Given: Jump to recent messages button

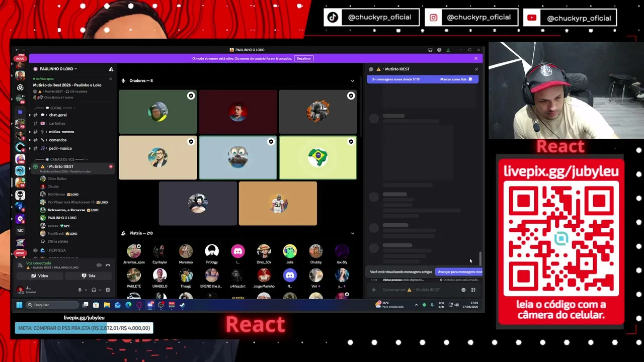Looking at the screenshot, I should pyautogui.click(x=460, y=271).
